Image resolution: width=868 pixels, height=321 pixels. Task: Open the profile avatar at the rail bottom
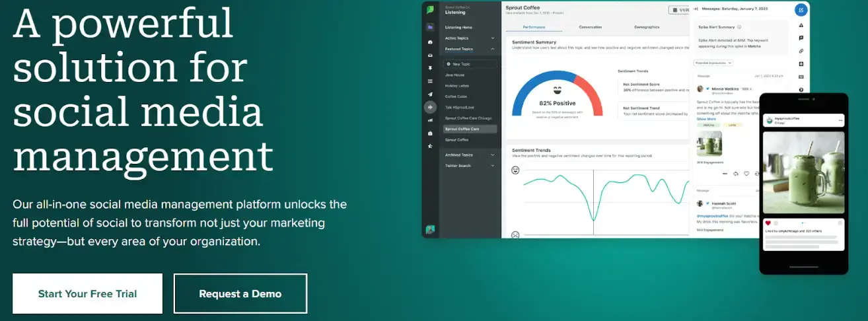[430, 229]
